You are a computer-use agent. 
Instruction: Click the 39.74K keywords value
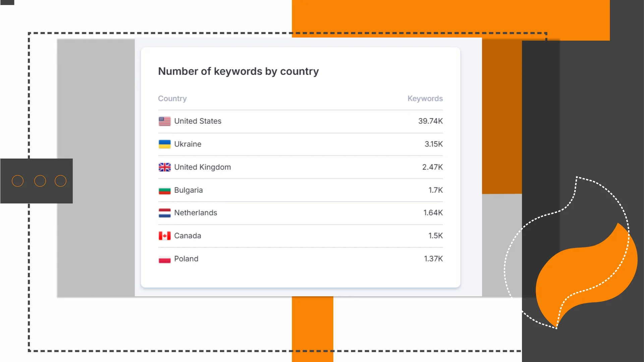point(430,121)
